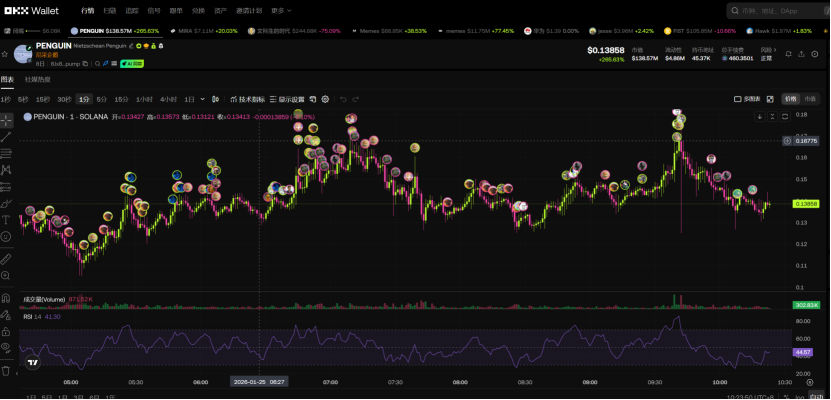Image resolution: width=831 pixels, height=400 pixels.
Task: Set price alert with bell icon
Action: click(x=789, y=54)
